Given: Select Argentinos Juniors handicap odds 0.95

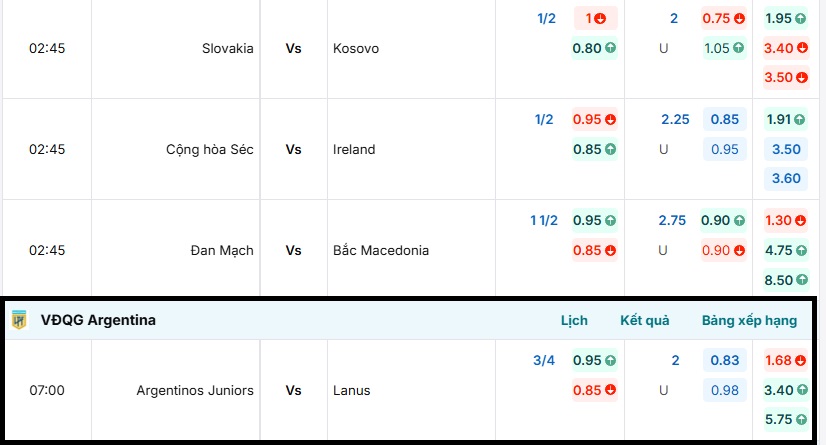Looking at the screenshot, I should tap(594, 360).
